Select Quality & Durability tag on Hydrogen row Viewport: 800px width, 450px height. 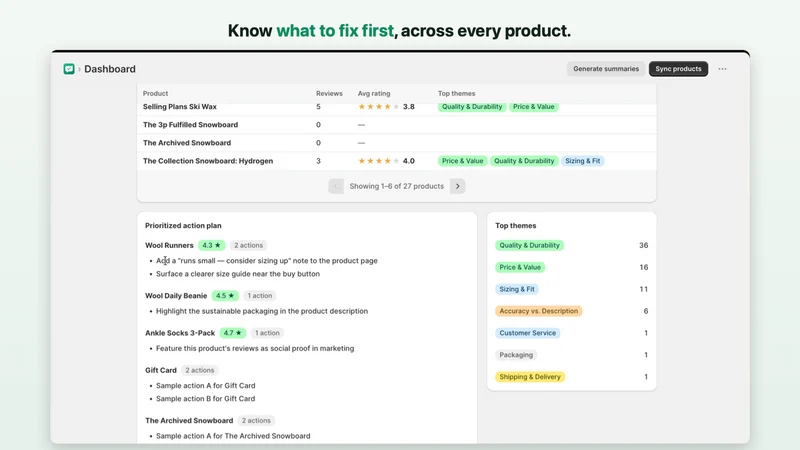pyautogui.click(x=524, y=161)
